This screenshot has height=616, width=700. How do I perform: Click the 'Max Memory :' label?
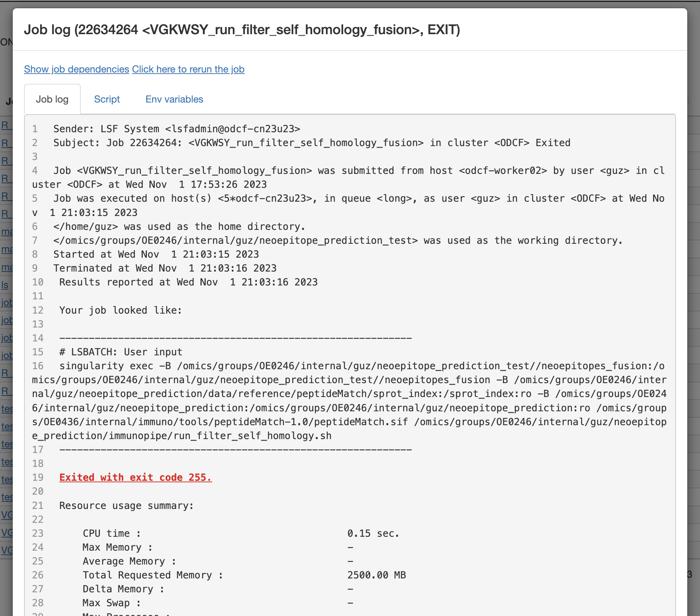[118, 547]
